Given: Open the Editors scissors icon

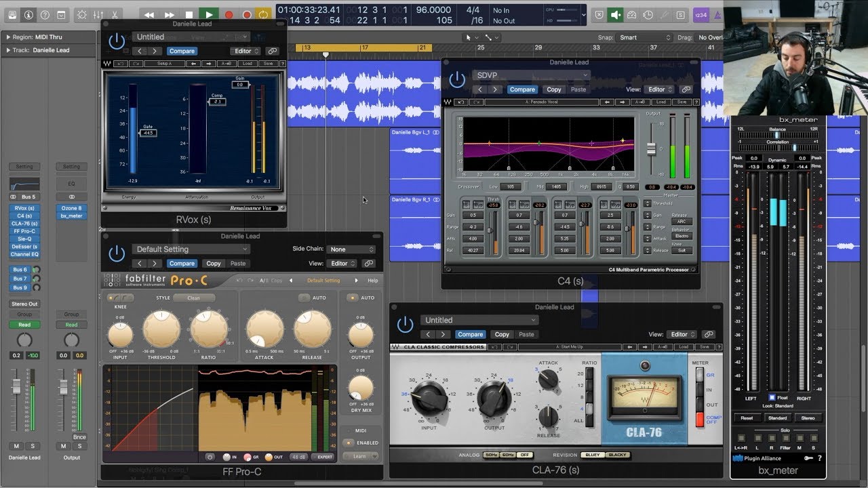Looking at the screenshot, I should (x=114, y=14).
